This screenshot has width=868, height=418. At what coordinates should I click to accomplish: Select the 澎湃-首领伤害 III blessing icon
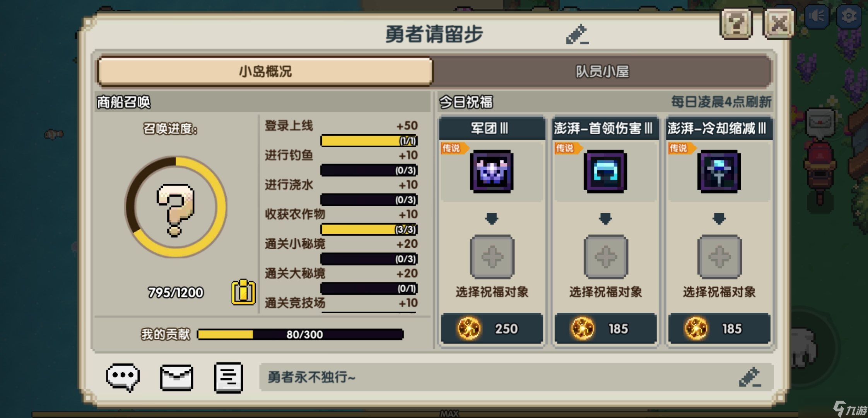pyautogui.click(x=605, y=171)
